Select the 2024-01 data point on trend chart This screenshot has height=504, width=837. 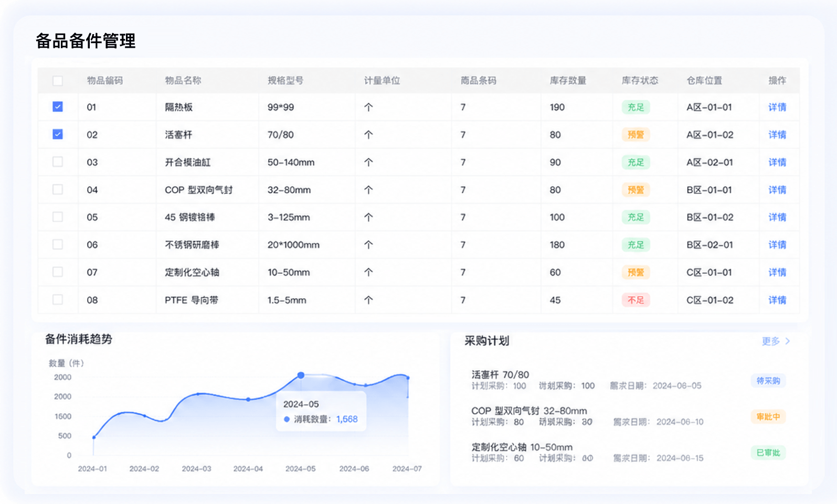click(x=94, y=437)
